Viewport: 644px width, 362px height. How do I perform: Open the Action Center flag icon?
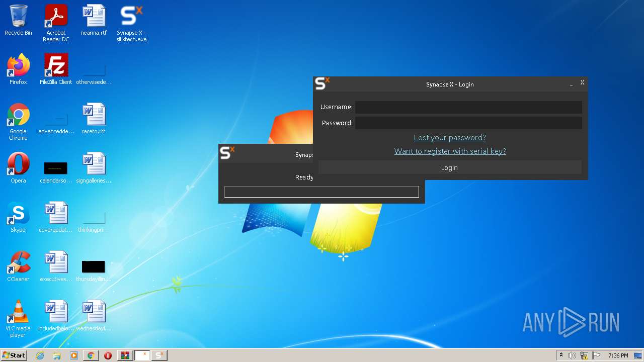tap(596, 355)
